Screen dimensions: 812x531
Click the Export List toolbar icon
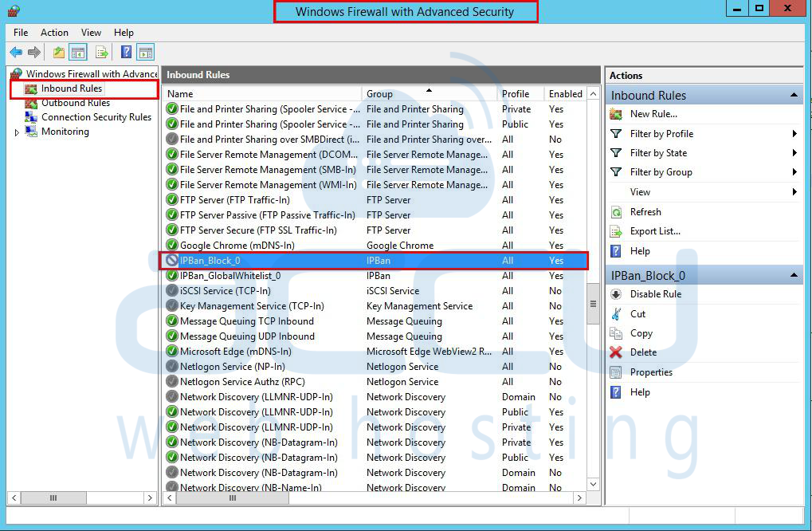pos(102,53)
